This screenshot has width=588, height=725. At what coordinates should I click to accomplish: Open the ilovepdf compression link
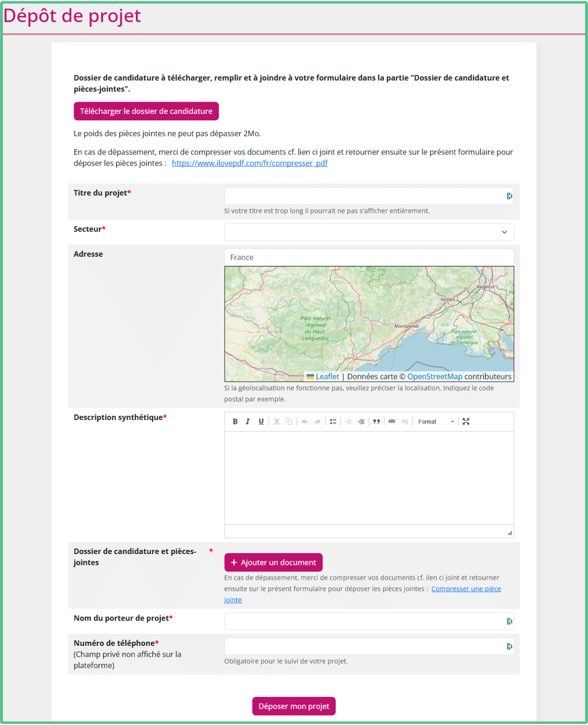pyautogui.click(x=250, y=163)
